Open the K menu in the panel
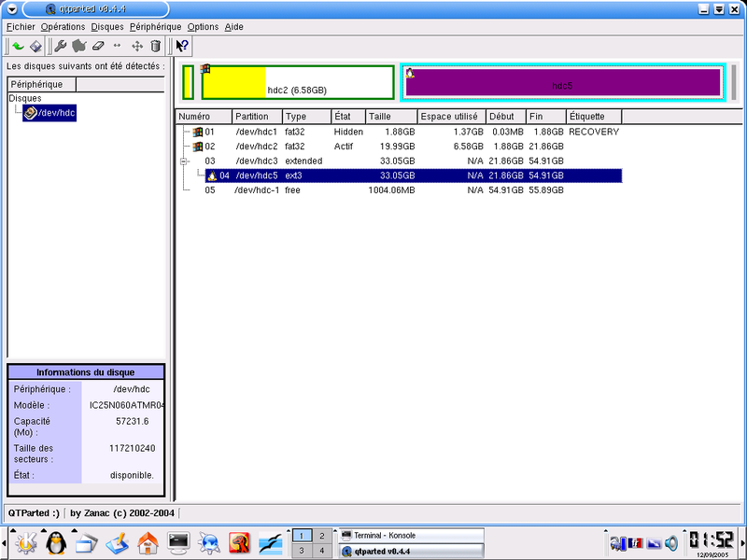The image size is (747, 560). click(x=26, y=543)
